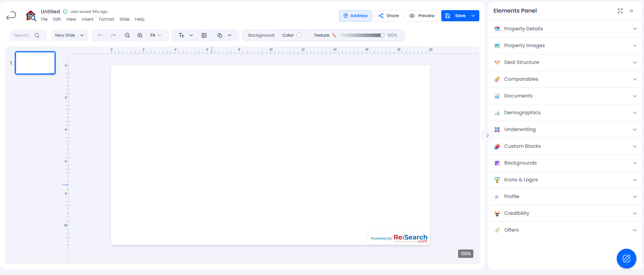Click the search magnifier icon

37,35
